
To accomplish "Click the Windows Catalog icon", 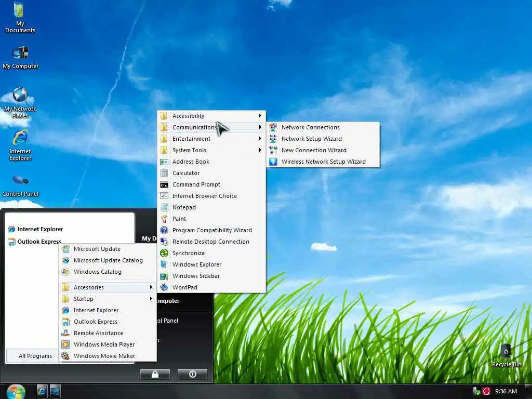I will (65, 272).
